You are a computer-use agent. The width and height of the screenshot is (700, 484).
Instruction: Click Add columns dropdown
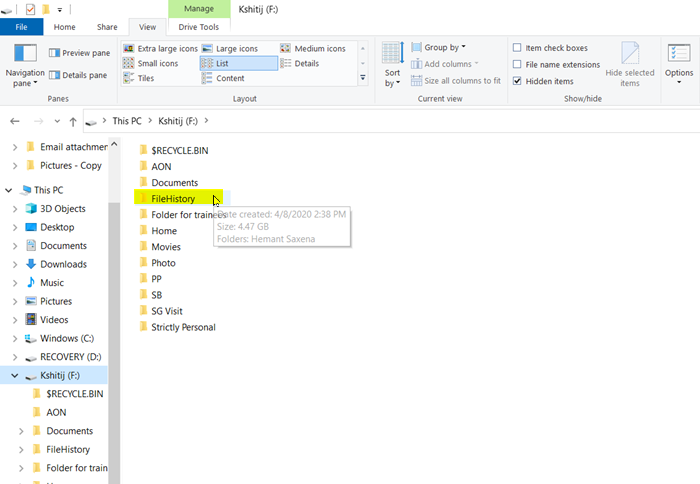pyautogui.click(x=445, y=64)
